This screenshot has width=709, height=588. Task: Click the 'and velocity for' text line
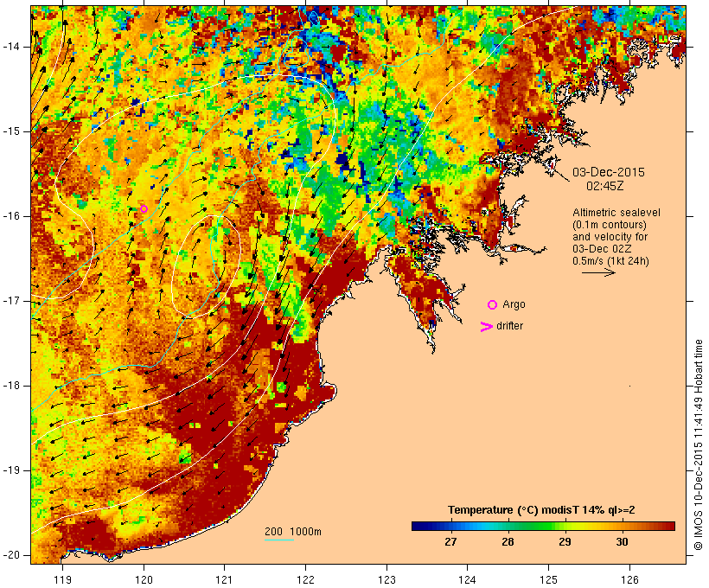click(x=610, y=237)
